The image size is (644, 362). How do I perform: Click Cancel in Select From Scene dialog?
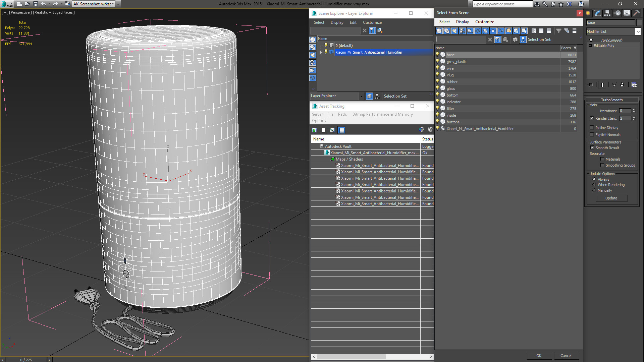coord(566,356)
